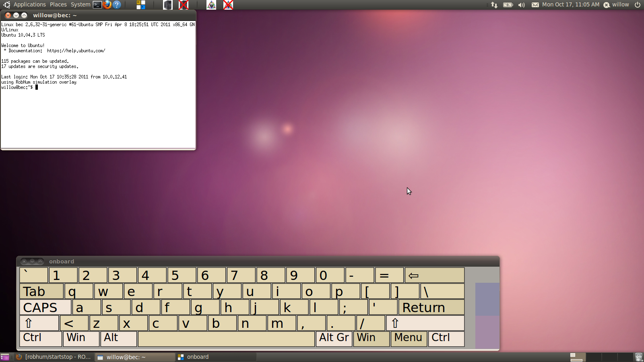Open the blue Help question-mark icon
The width and height of the screenshot is (644, 362).
pos(117,5)
